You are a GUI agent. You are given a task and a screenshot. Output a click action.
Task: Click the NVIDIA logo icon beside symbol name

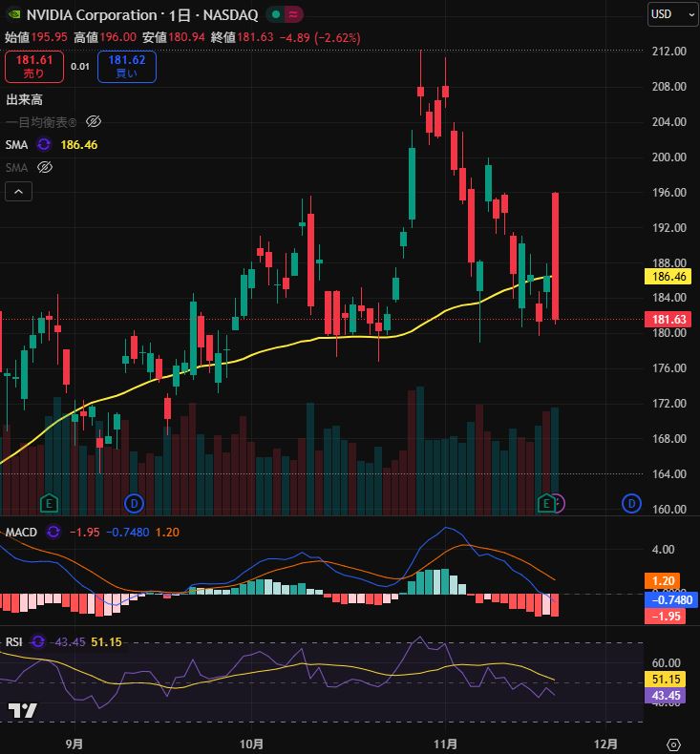(x=13, y=14)
